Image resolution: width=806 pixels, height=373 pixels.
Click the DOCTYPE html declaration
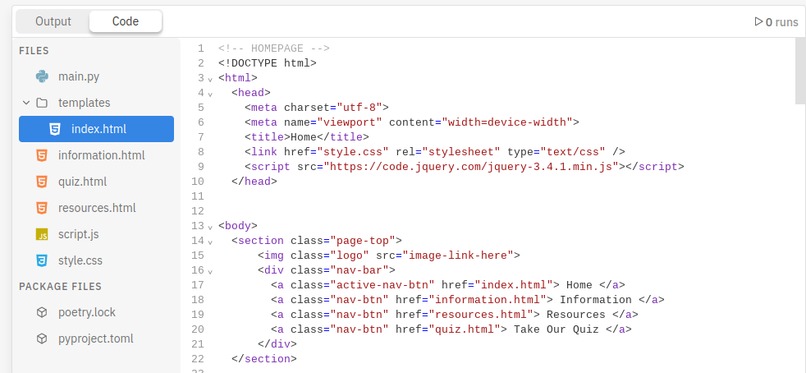point(267,64)
